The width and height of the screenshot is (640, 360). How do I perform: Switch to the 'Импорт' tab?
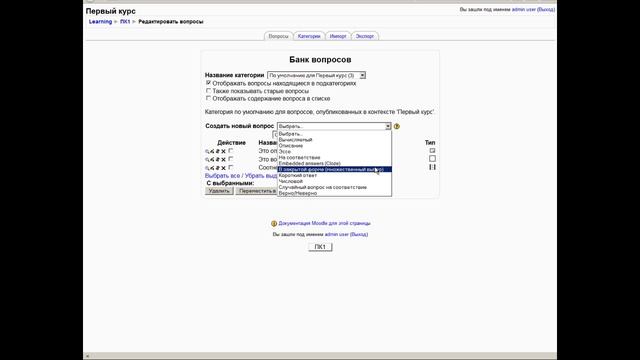tap(338, 36)
